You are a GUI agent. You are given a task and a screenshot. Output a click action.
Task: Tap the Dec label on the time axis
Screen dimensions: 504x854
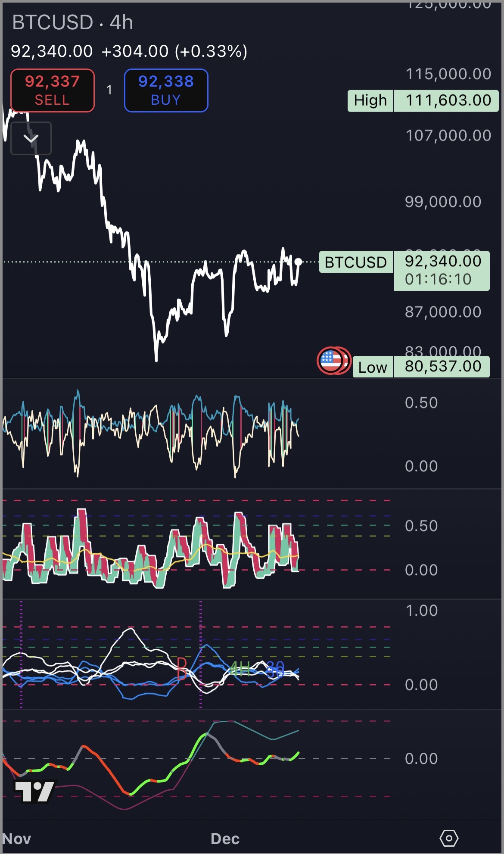click(x=225, y=838)
